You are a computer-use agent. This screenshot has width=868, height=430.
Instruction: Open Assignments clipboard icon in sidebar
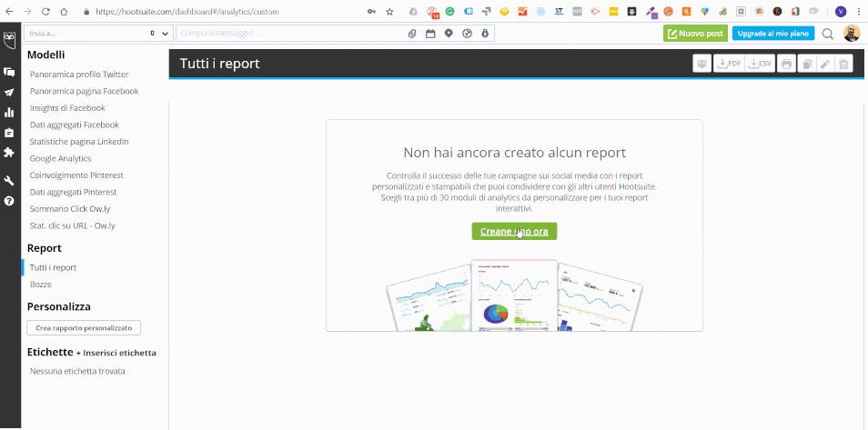9,133
